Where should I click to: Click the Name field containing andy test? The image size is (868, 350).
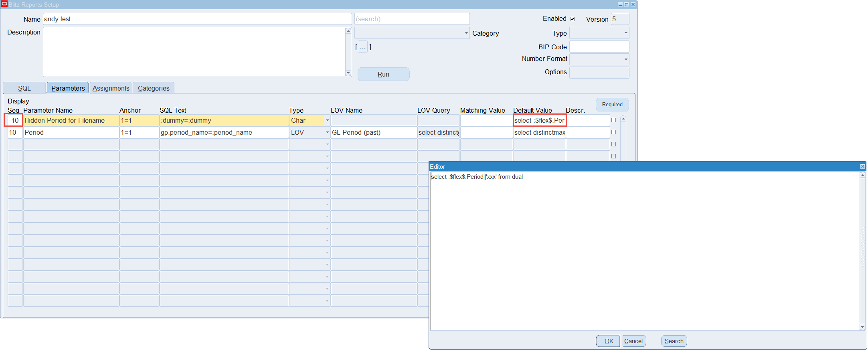pyautogui.click(x=197, y=19)
